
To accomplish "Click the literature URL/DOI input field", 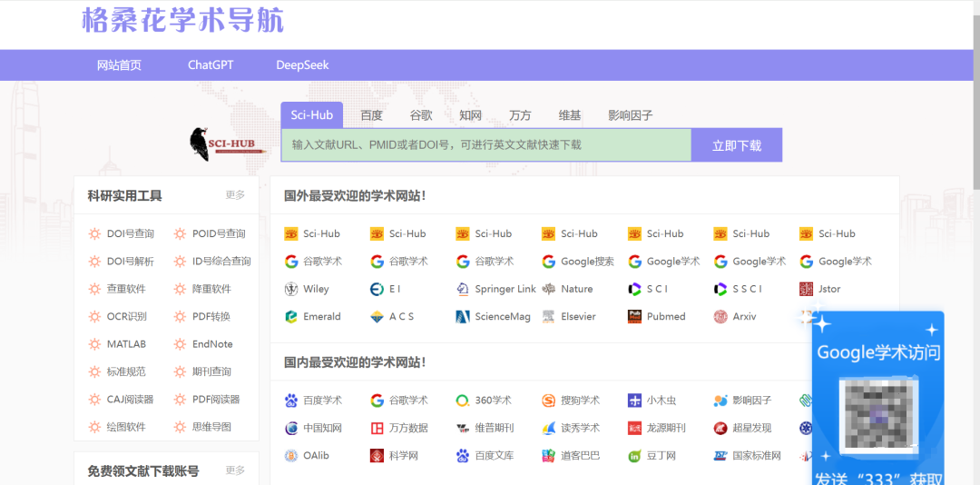I will tap(485, 145).
